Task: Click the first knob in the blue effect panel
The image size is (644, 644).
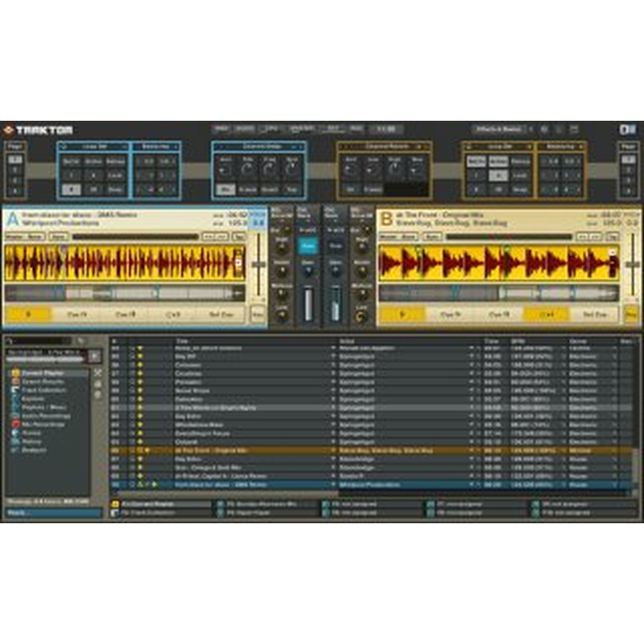Action: (x=225, y=170)
